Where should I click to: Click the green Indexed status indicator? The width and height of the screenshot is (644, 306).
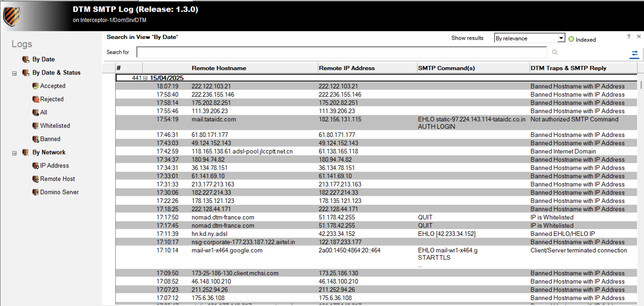point(571,39)
